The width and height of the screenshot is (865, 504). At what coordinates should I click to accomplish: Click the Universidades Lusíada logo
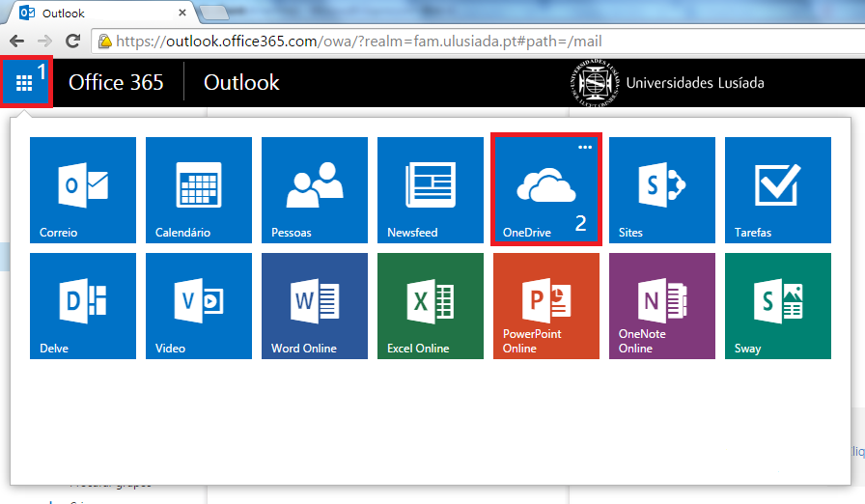click(x=667, y=83)
